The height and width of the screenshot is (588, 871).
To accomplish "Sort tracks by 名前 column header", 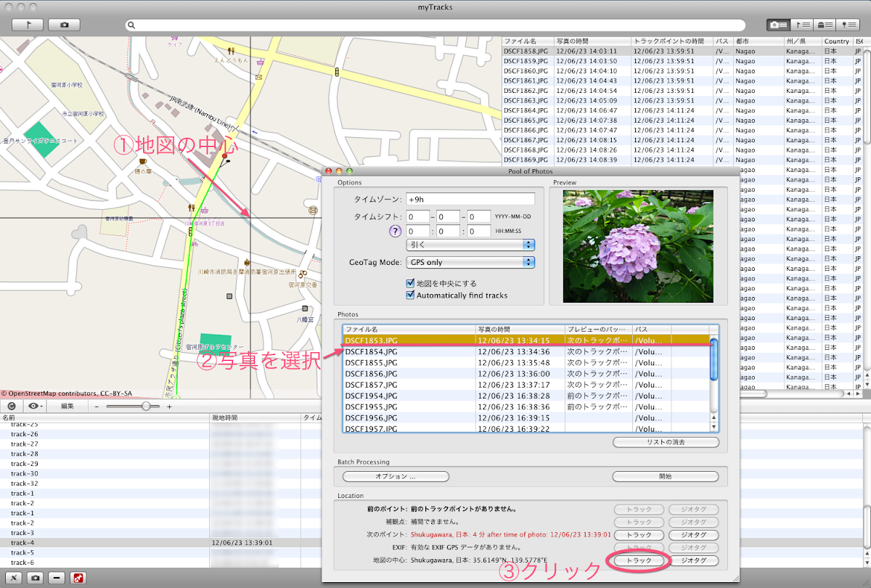I will tap(105, 418).
